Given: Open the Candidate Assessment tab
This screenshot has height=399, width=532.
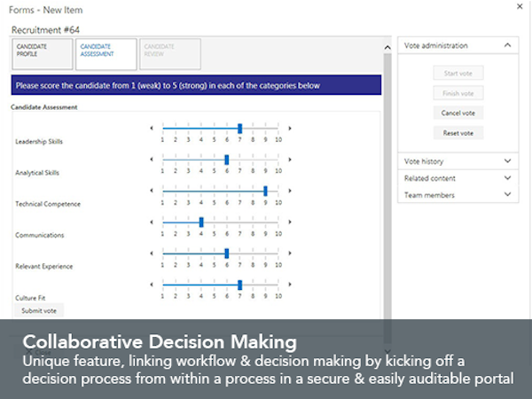Looking at the screenshot, I should [106, 53].
